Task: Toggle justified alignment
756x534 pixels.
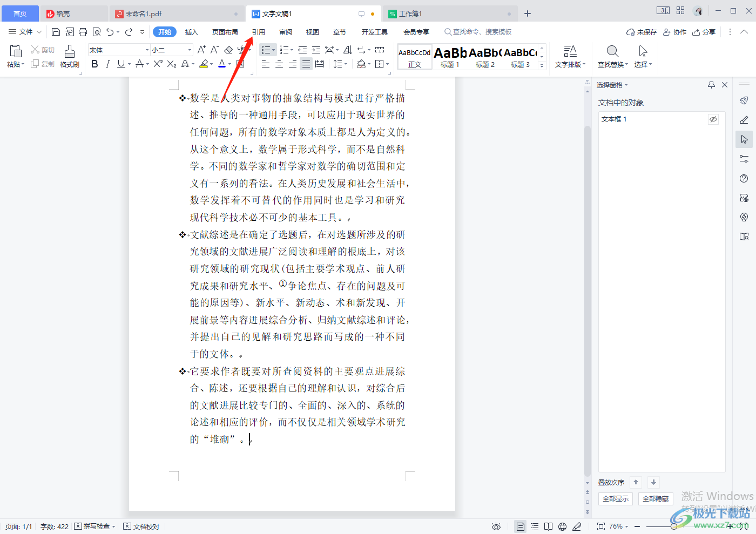Action: click(306, 64)
